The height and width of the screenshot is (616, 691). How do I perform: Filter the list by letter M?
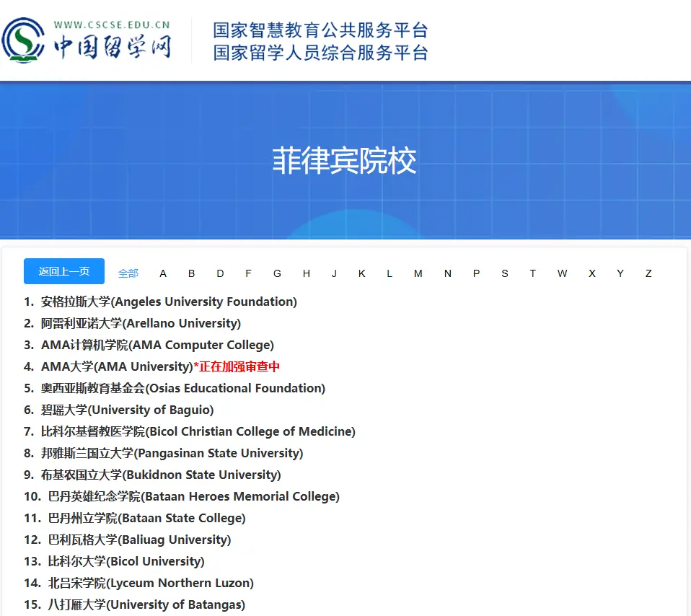(x=418, y=273)
